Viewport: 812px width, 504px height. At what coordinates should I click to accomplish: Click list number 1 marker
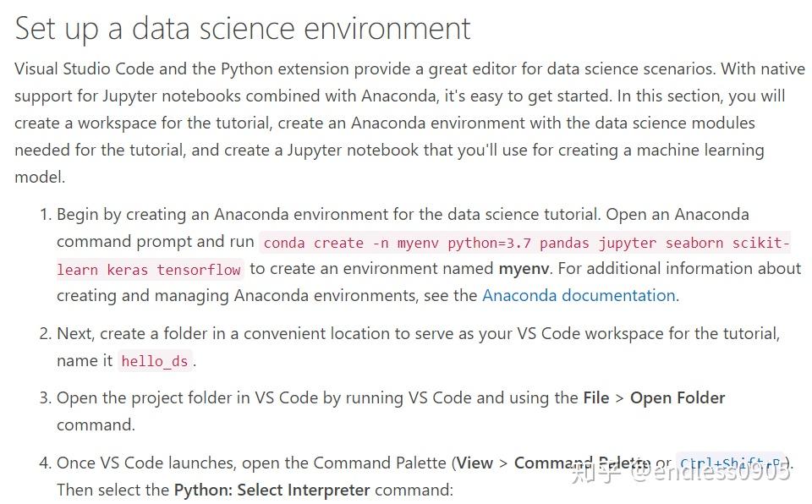pyautogui.click(x=45, y=215)
